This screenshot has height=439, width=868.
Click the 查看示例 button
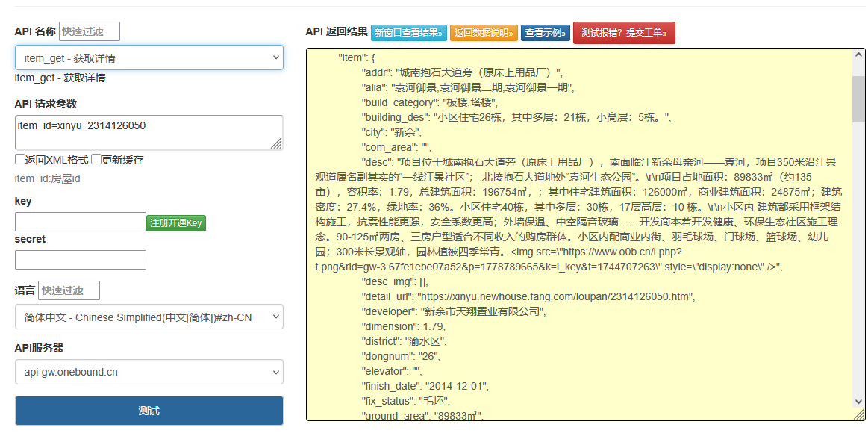click(x=546, y=33)
